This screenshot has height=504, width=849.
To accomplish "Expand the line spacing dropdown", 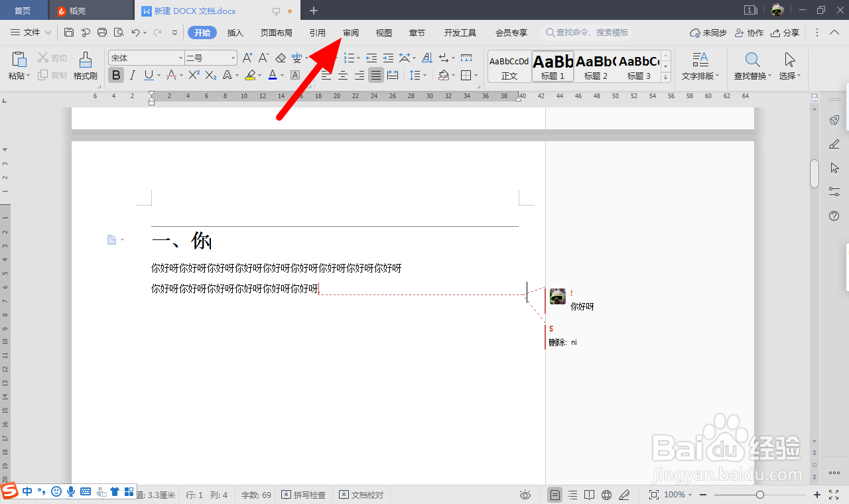I will (424, 75).
